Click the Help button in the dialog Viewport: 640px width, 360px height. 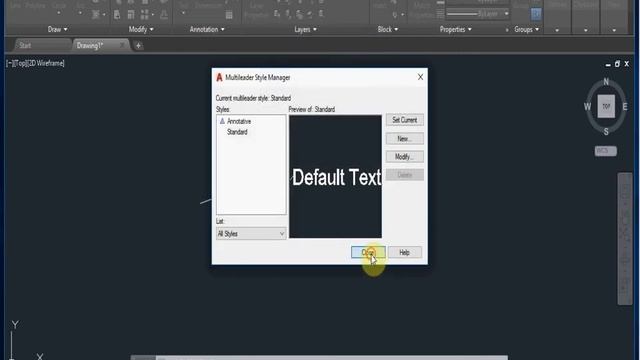click(x=404, y=252)
